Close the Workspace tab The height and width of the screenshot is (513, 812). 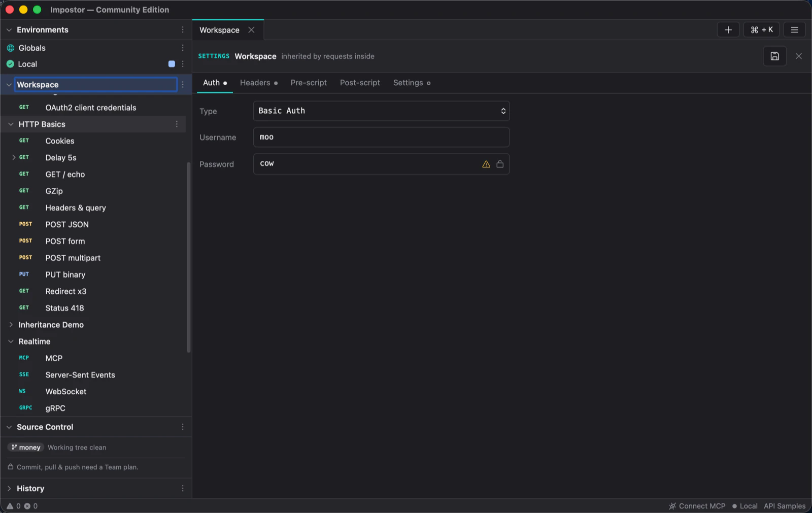(x=251, y=30)
